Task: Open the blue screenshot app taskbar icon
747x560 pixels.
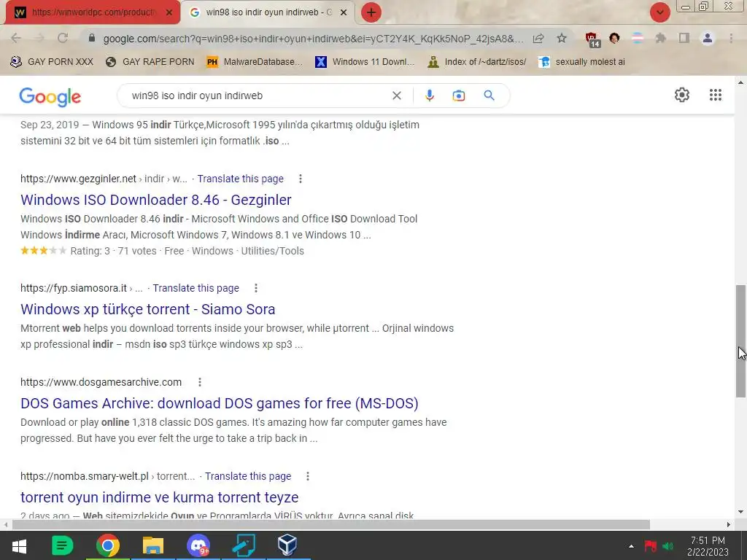Action: point(244,545)
